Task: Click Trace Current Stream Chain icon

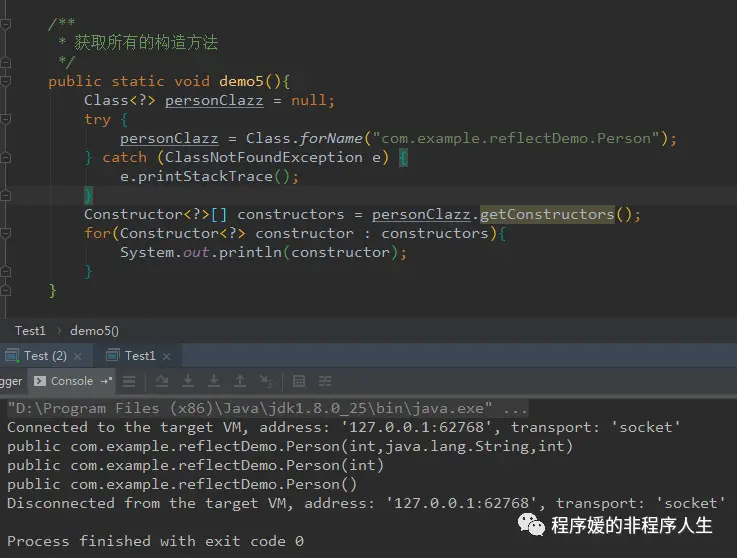Action: pyautogui.click(x=325, y=381)
